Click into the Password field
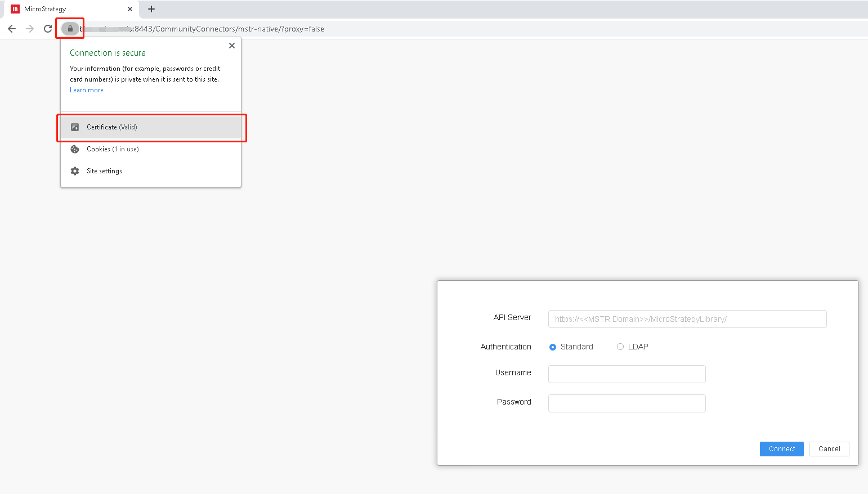The height and width of the screenshot is (494, 868). point(627,403)
